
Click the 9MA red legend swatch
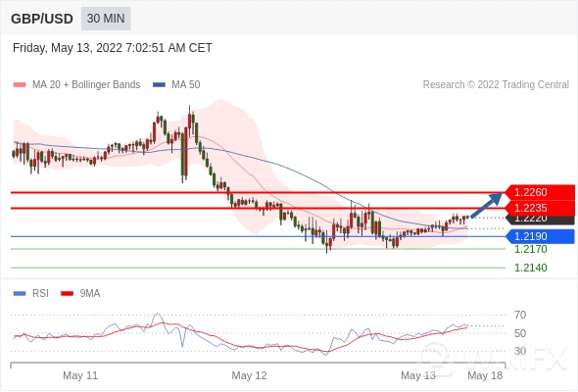pyautogui.click(x=67, y=294)
